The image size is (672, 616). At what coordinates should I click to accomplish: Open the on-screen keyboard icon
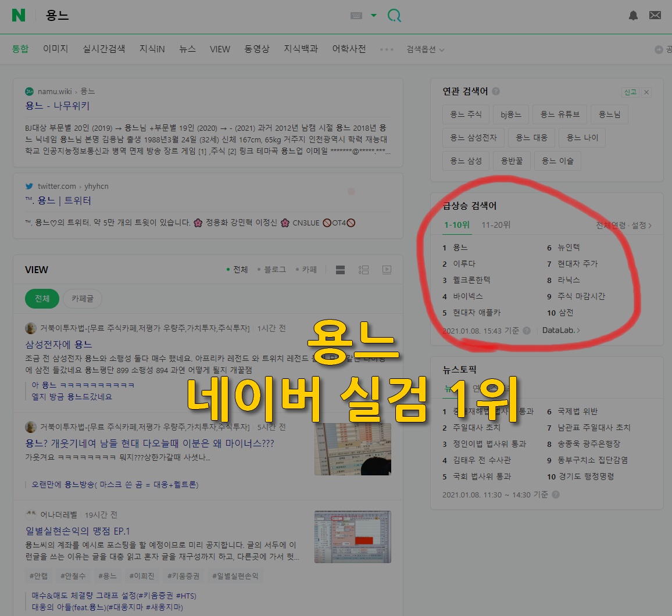click(x=356, y=16)
